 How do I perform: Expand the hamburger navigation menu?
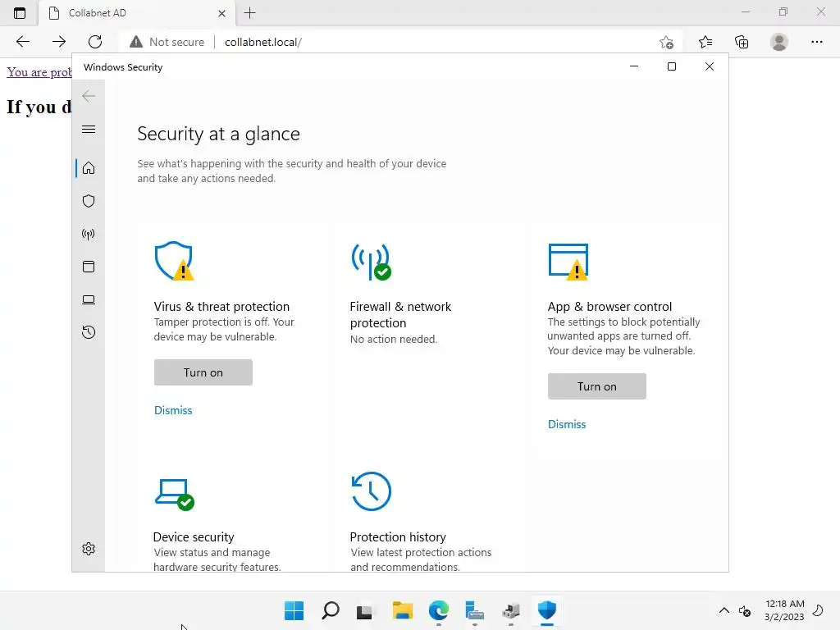(x=89, y=129)
